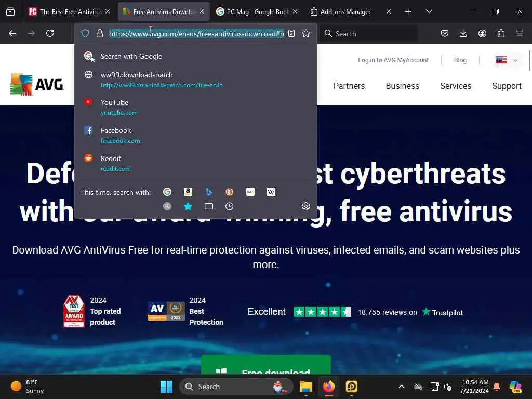Viewport: 532px width, 399px height.
Task: Switch to Add-ons Manager tab
Action: 345,11
